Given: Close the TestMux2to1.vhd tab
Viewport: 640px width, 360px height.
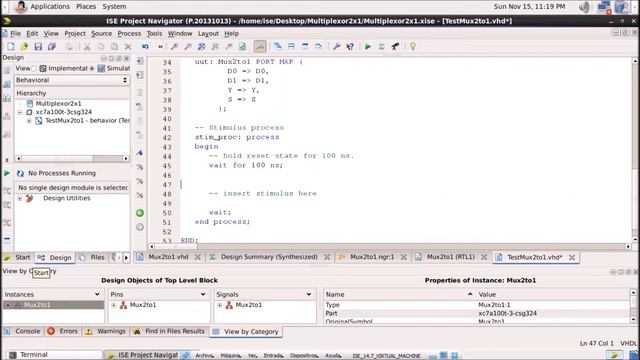Looking at the screenshot, I should tap(572, 258).
